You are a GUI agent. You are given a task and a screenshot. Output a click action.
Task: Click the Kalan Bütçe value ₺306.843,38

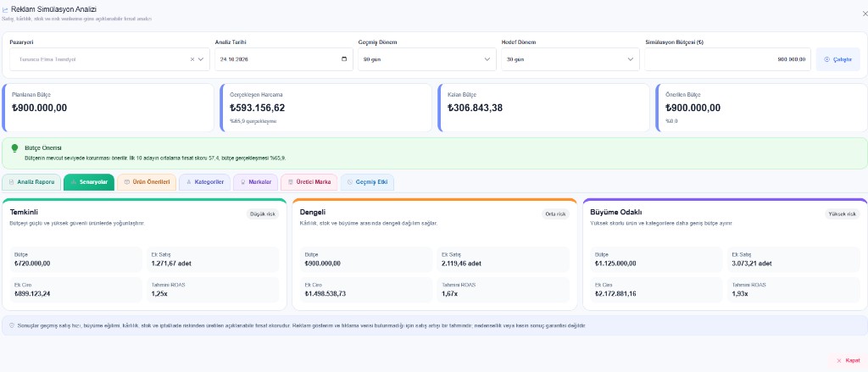[x=475, y=108]
